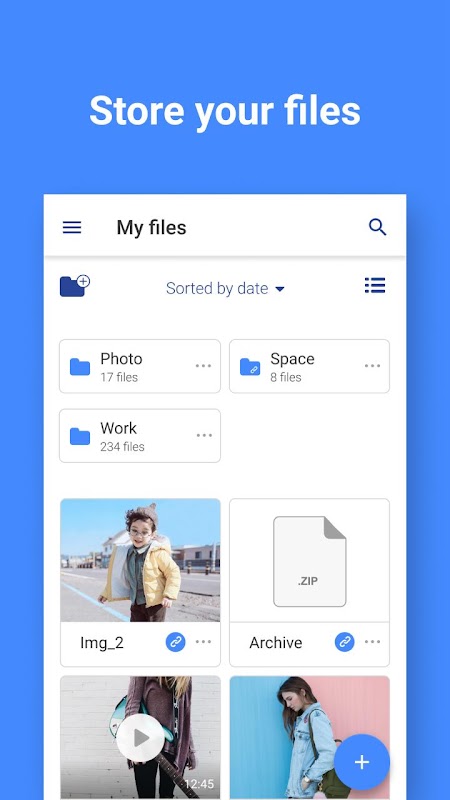Show more options for Work folder
Image resolution: width=450 pixels, height=800 pixels.
(x=204, y=435)
